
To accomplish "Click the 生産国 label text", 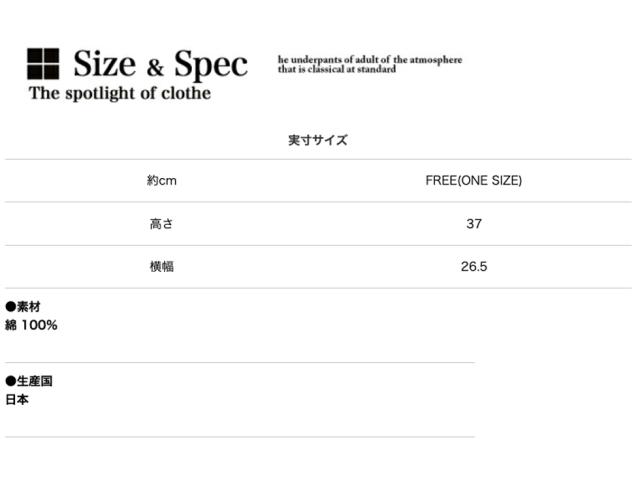I will (x=35, y=381).
